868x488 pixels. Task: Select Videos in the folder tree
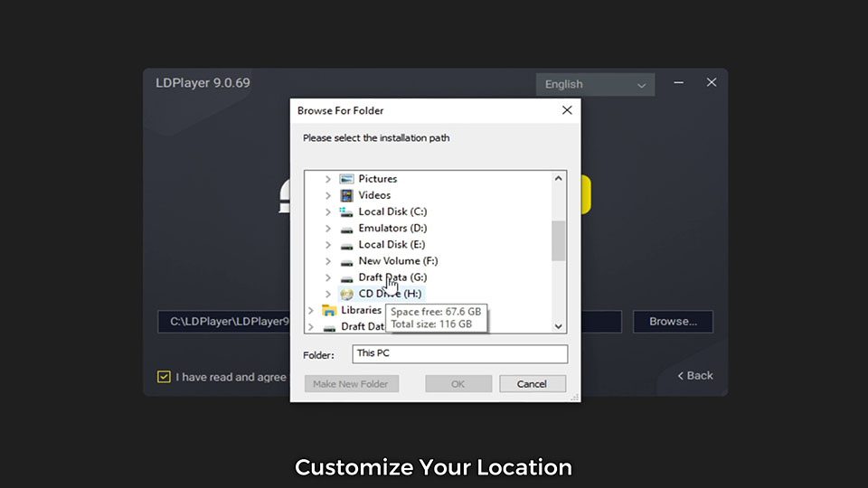coord(374,195)
